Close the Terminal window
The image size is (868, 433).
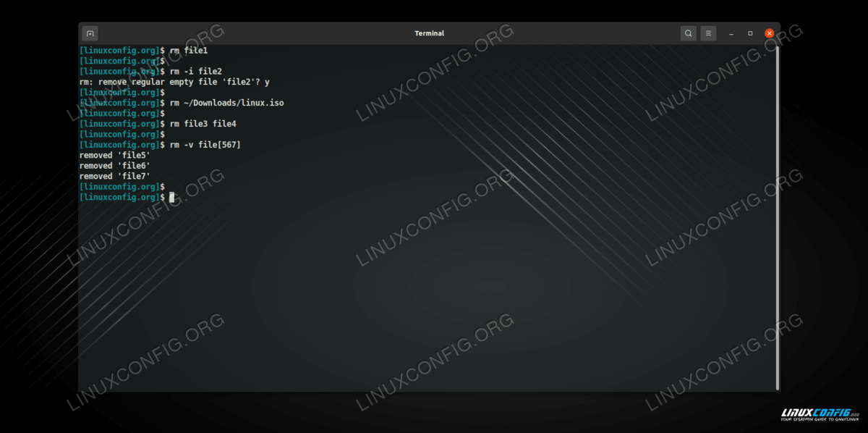click(769, 33)
